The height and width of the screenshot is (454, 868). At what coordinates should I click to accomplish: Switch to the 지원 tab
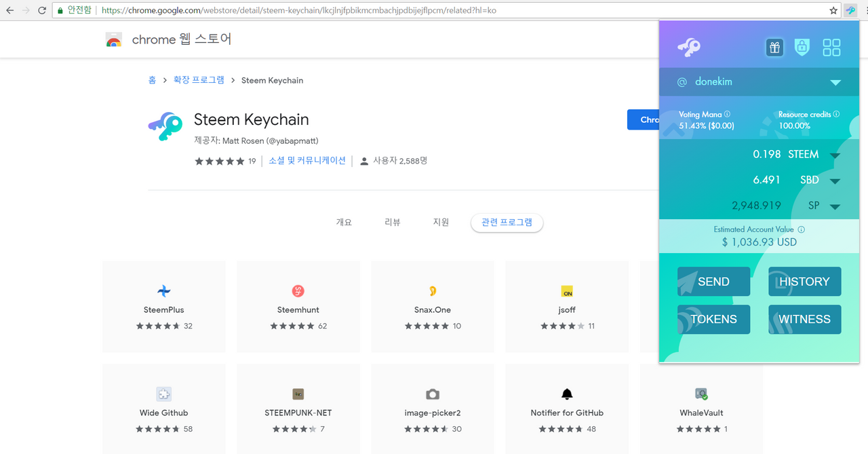pos(441,223)
